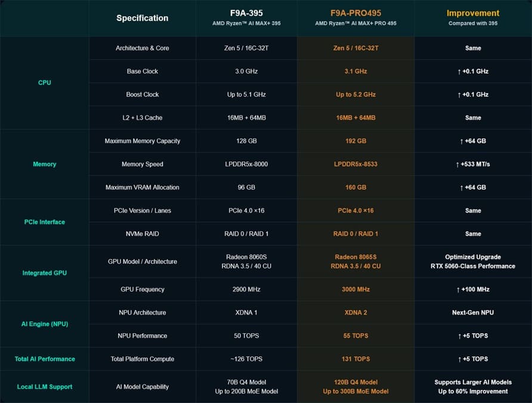Click 'Total Platform Compute' row label
Viewport: 532px width, 403px height.
[x=142, y=359]
